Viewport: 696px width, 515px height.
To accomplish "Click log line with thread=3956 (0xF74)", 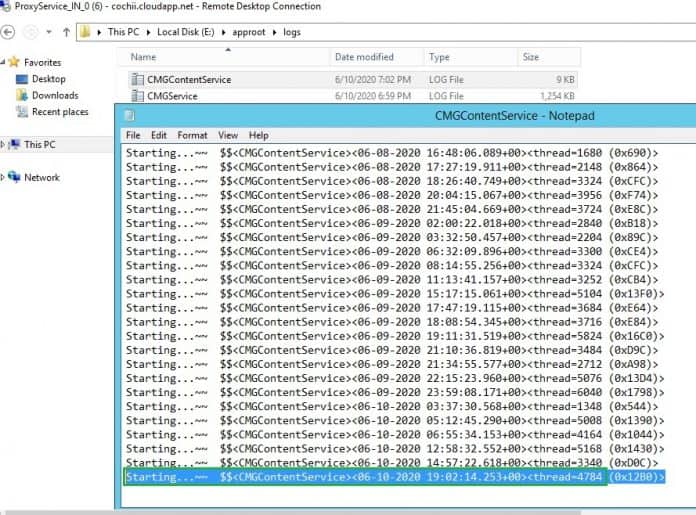I will (x=392, y=195).
